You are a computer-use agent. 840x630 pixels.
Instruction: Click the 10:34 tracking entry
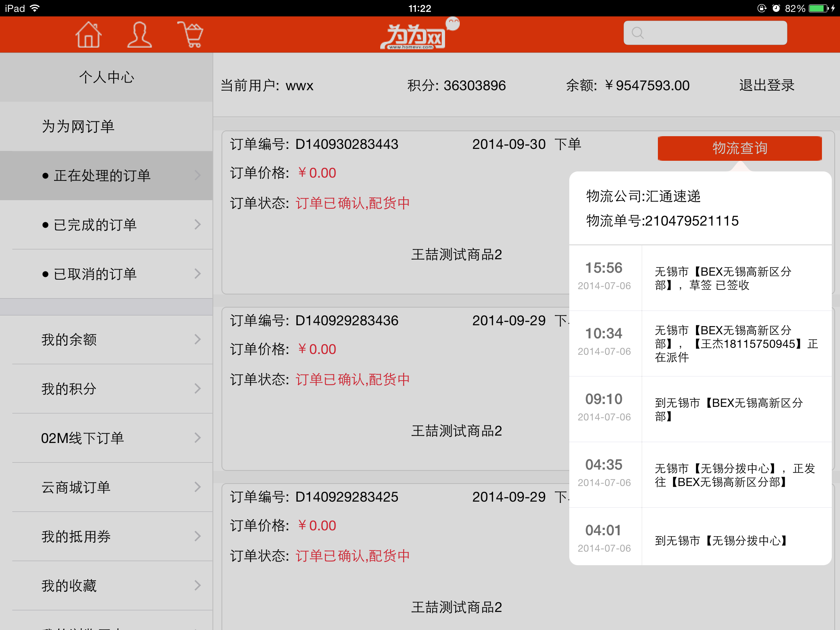pos(700,344)
